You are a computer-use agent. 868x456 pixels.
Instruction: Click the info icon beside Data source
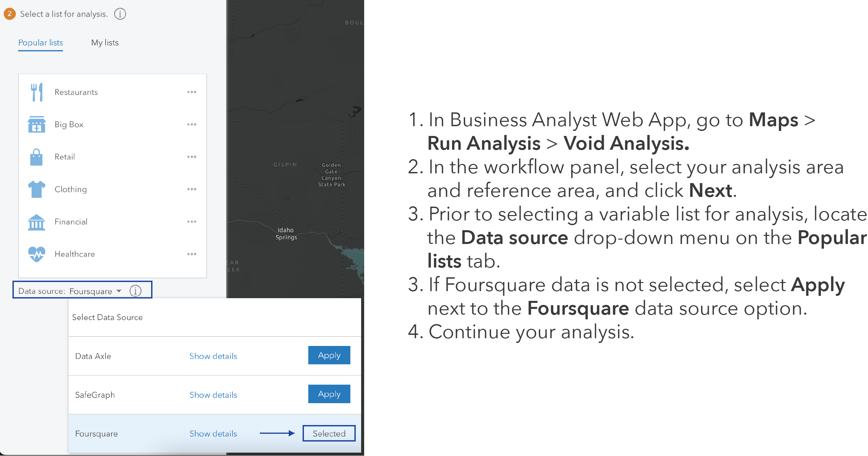point(136,291)
